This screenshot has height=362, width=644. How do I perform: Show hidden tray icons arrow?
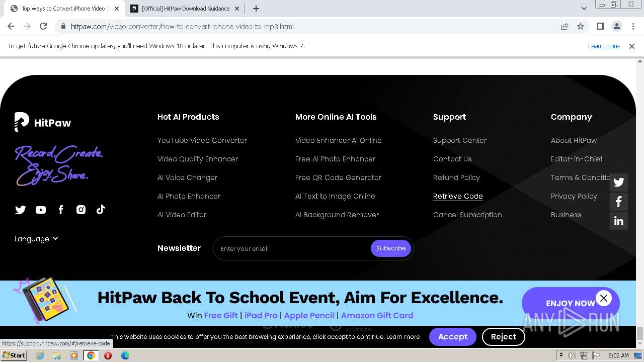click(x=561, y=355)
